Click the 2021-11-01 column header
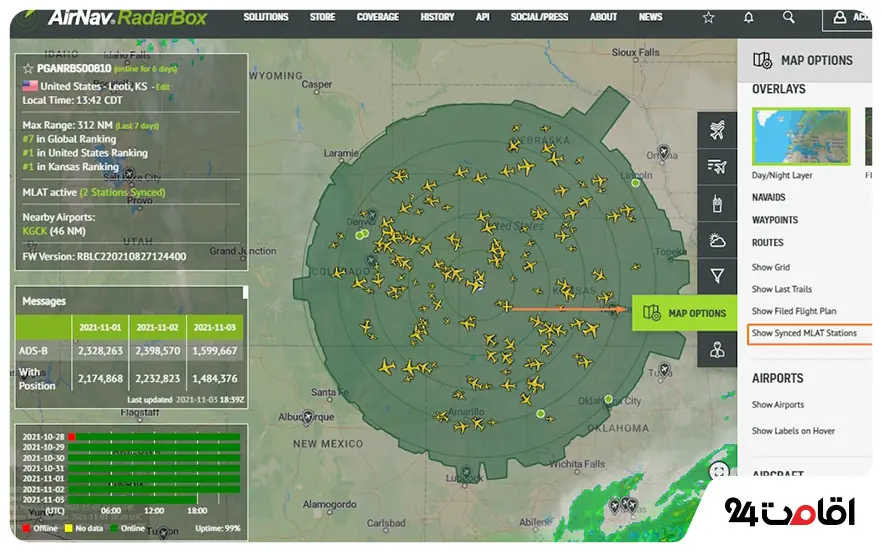Image resolution: width=882 pixels, height=552 pixels. click(100, 327)
